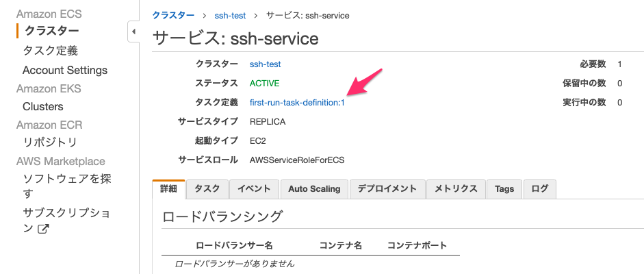644x274 pixels.
Task: Open Clusters under Amazon EKS
Action: [x=43, y=106]
